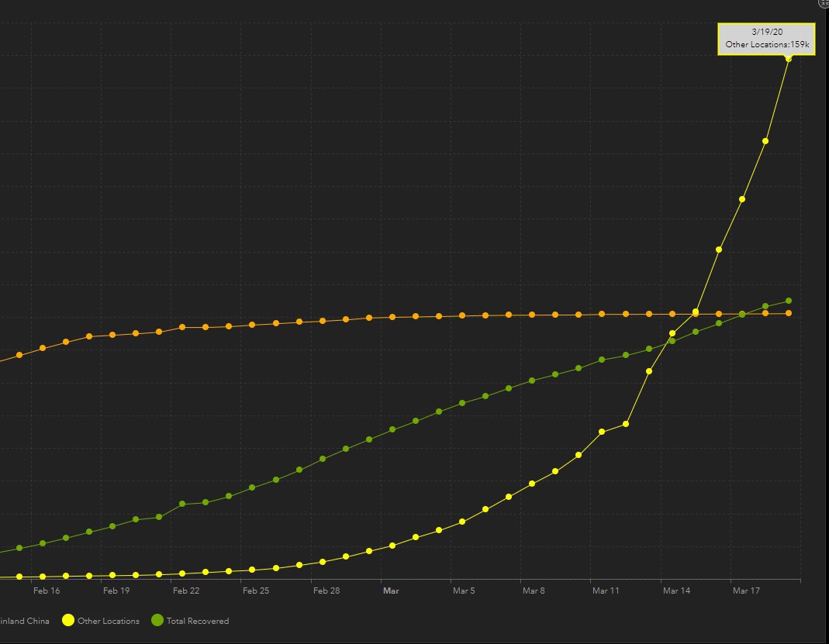Select the last green Total Recovered point
This screenshot has width=829, height=644.
(x=789, y=301)
